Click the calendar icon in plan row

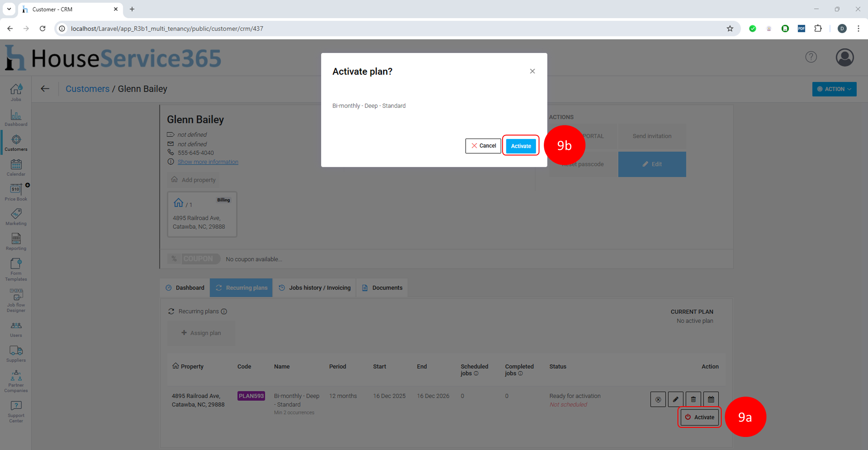[710, 399]
